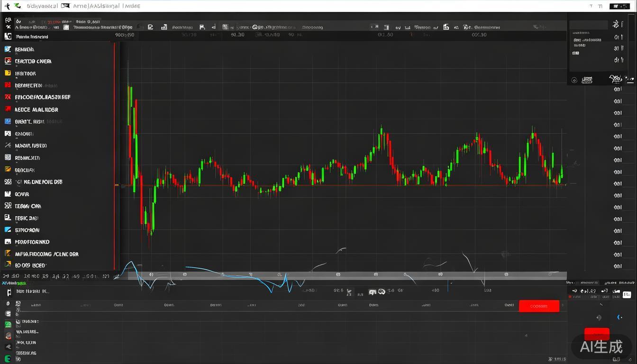The height and width of the screenshot is (364, 637).
Task: Click the bar chart icon in top toolbar
Action: (x=225, y=27)
